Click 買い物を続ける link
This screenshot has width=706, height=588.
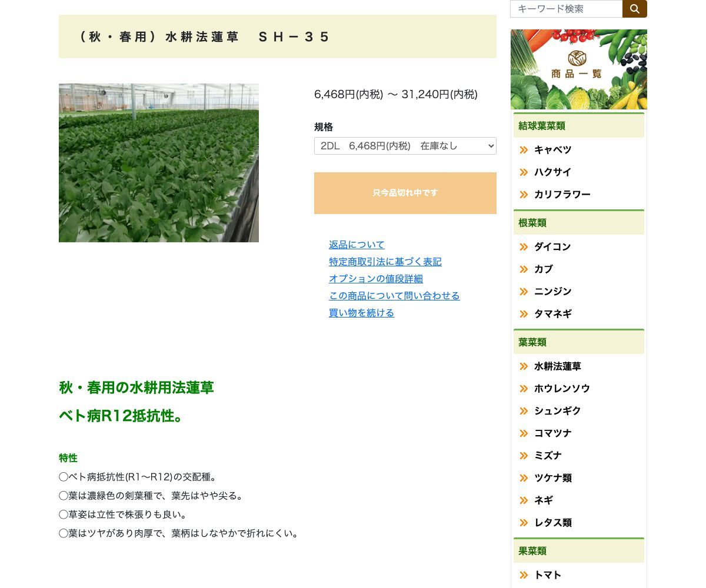[x=361, y=313]
